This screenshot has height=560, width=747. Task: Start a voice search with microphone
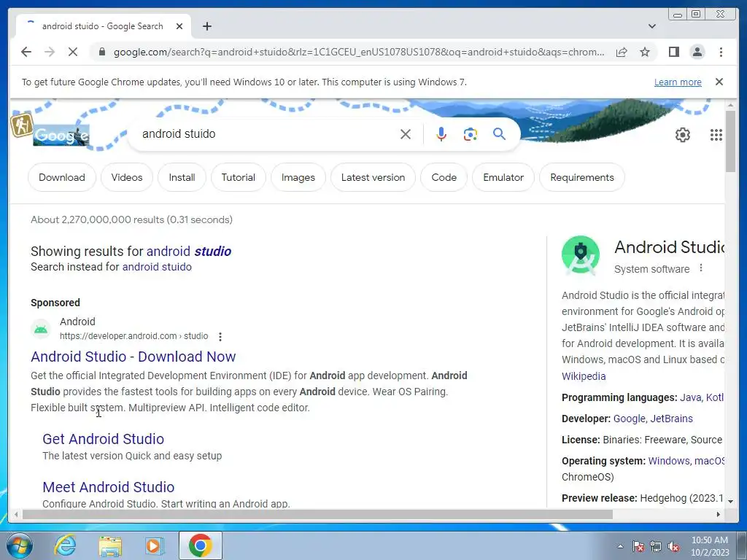click(x=441, y=134)
